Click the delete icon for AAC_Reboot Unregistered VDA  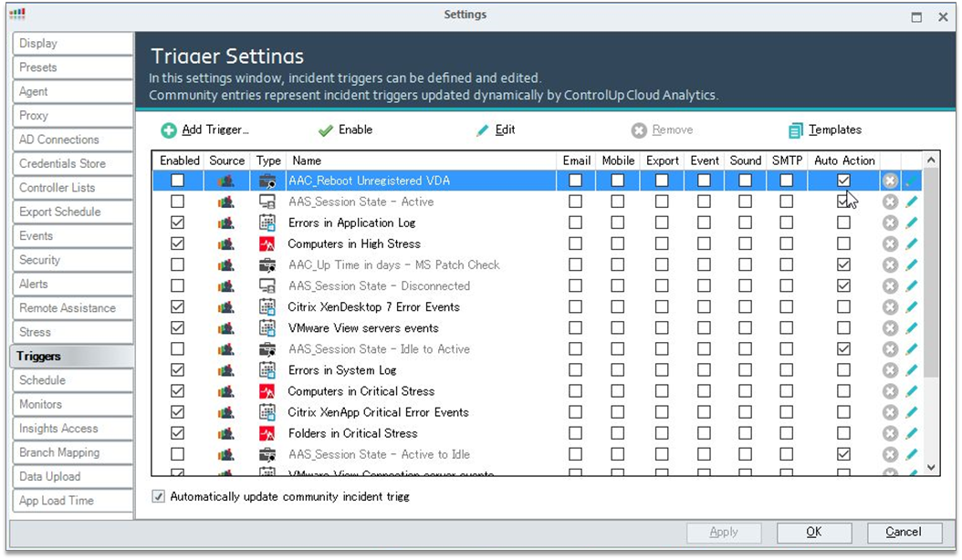pyautogui.click(x=890, y=181)
